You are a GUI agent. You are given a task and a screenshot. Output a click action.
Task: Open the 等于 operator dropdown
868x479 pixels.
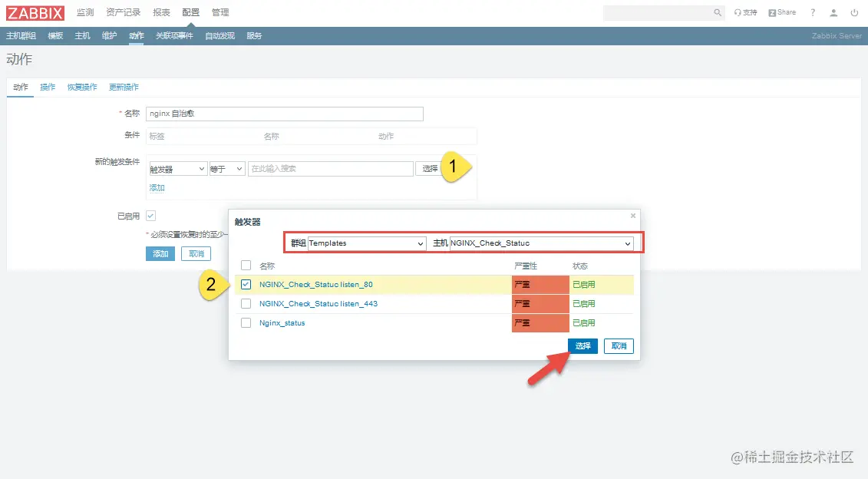click(x=227, y=169)
